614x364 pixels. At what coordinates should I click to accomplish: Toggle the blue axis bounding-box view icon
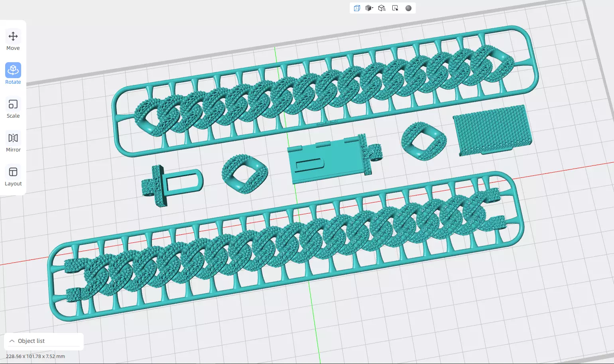pos(357,8)
